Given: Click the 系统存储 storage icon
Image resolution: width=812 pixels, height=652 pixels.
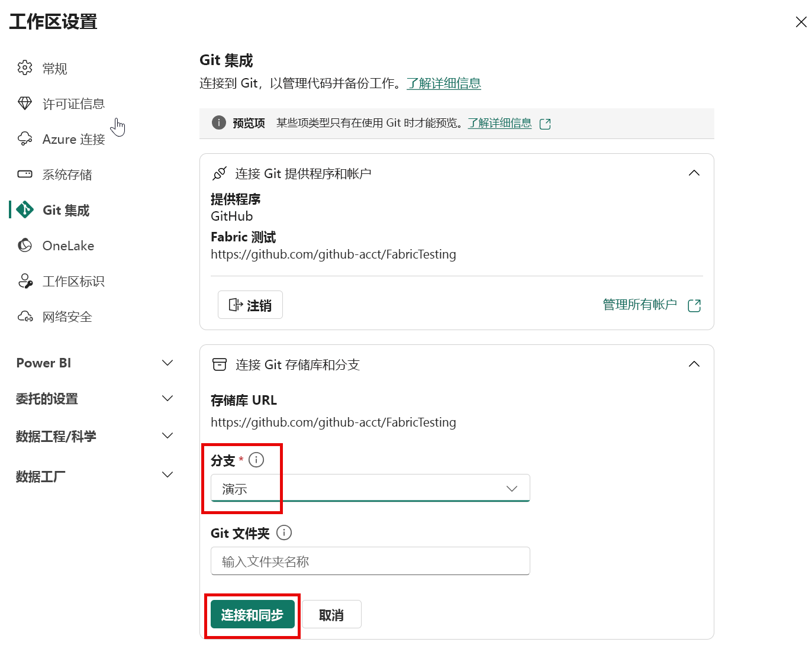Looking at the screenshot, I should pos(24,174).
